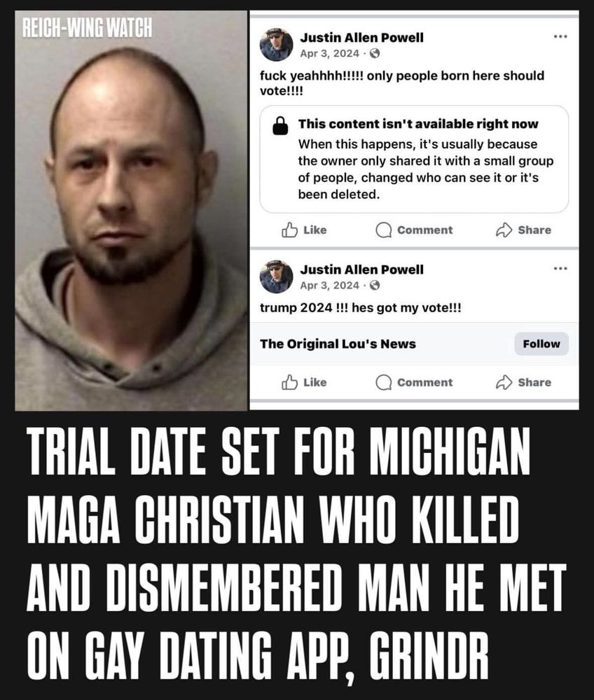Viewport: 594px width, 700px height.
Task: Open the three-dot menu on second post
Action: [x=560, y=268]
